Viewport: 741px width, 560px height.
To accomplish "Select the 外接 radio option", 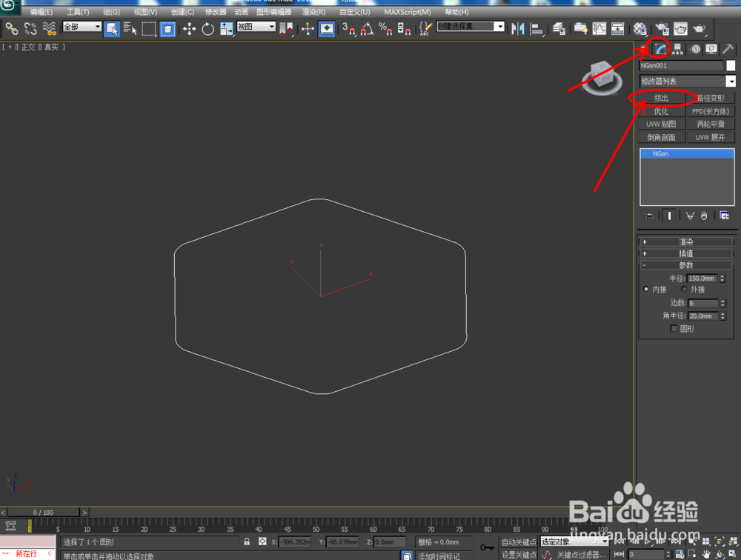I will pos(684,289).
